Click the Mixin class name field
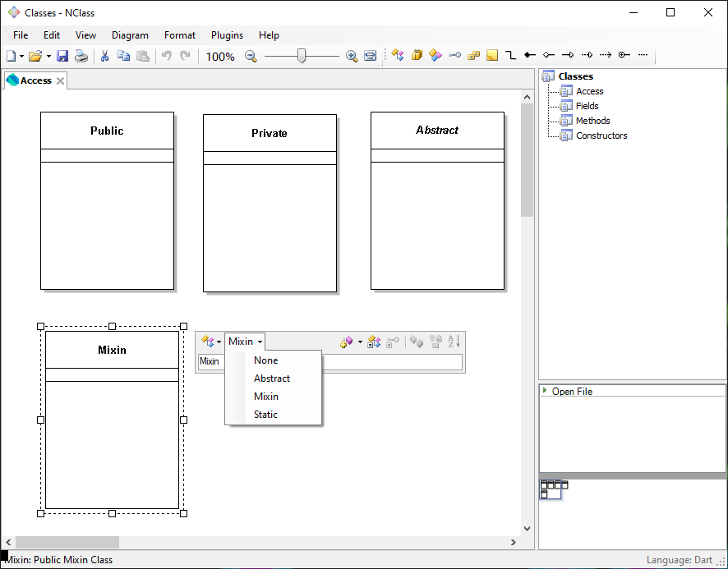The image size is (728, 569). [x=210, y=361]
